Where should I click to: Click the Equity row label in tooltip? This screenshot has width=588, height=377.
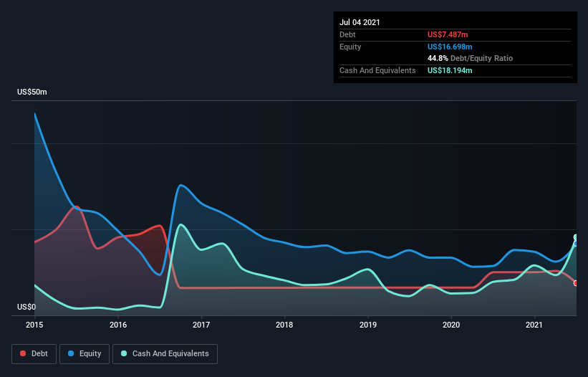pos(350,47)
